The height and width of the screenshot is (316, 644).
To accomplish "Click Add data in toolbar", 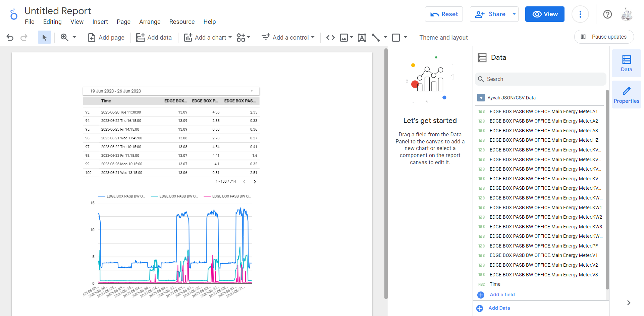I will 154,38.
